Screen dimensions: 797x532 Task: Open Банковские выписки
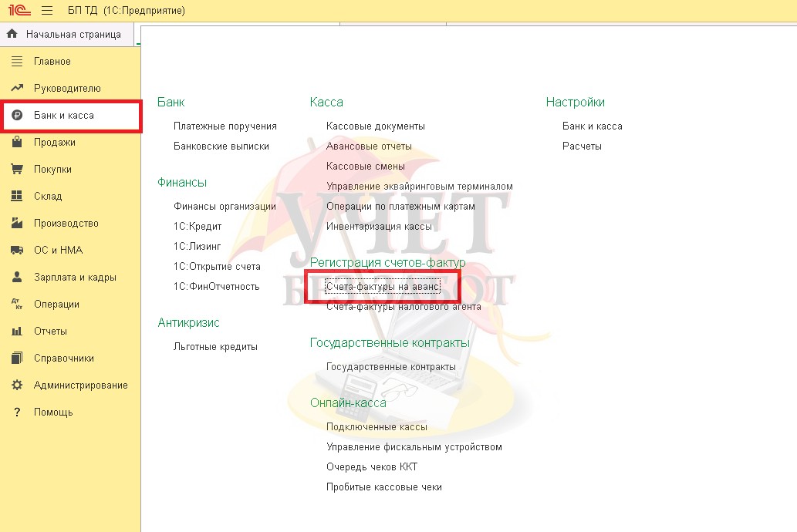click(x=221, y=146)
